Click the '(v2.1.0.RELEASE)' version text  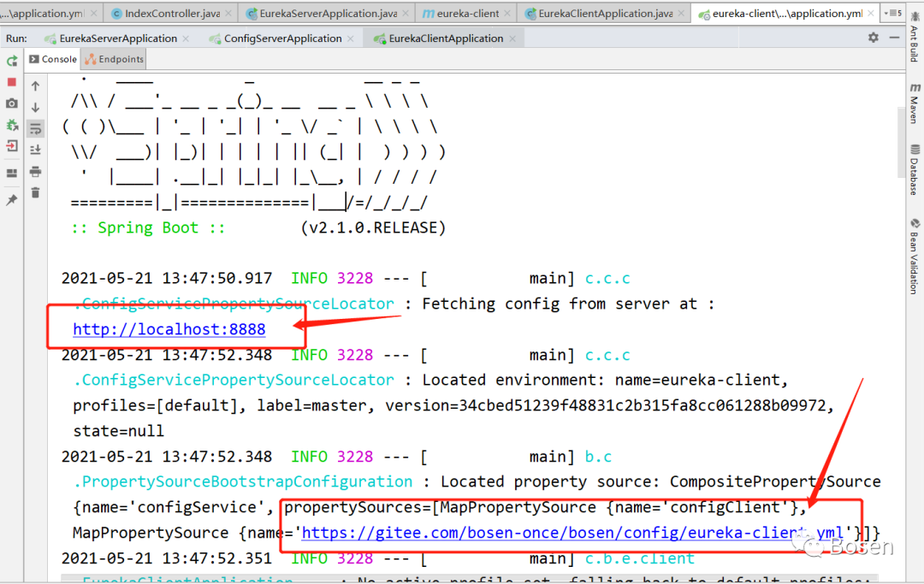[373, 227]
